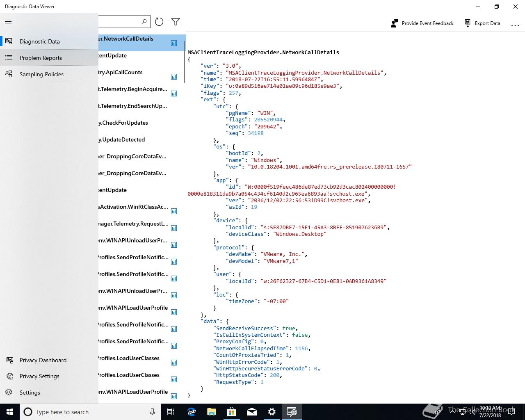Open Privacy Settings
Image resolution: width=525 pixels, height=420 pixels.
49,376
